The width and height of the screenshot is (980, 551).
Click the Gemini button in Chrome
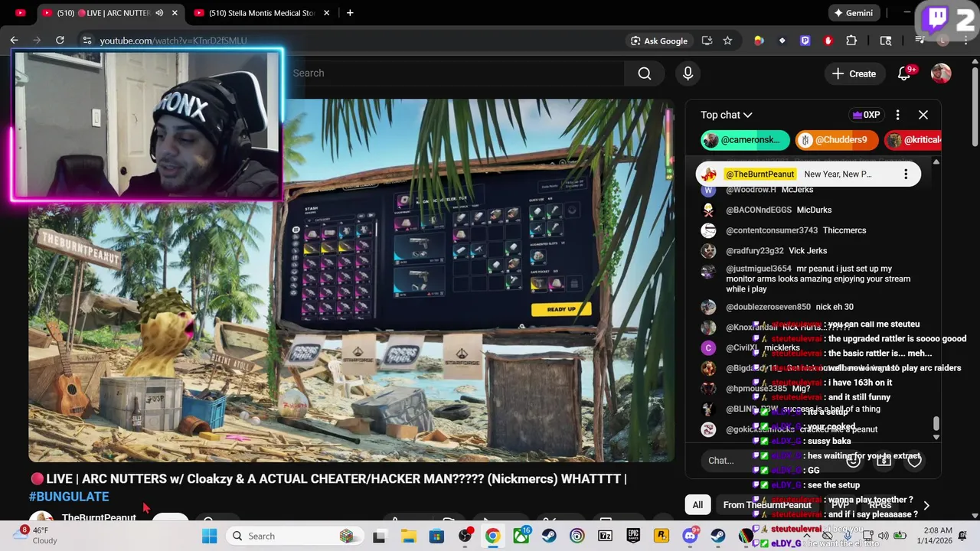click(x=854, y=13)
